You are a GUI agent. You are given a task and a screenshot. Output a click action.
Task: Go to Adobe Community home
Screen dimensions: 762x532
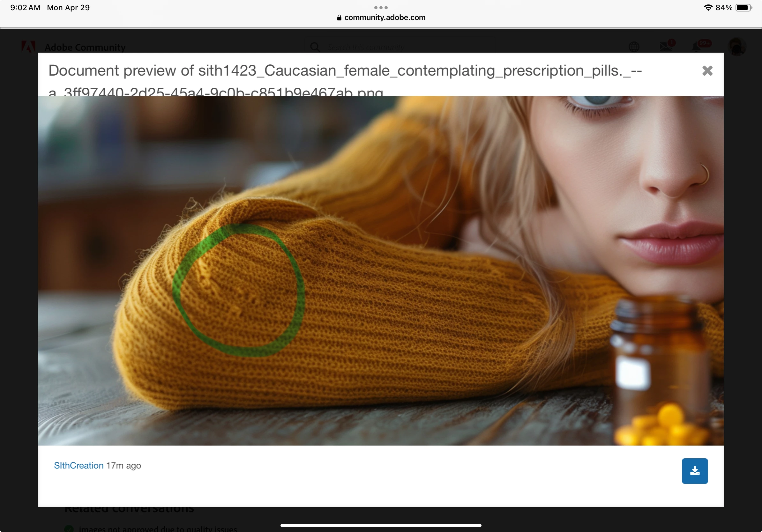pos(85,48)
